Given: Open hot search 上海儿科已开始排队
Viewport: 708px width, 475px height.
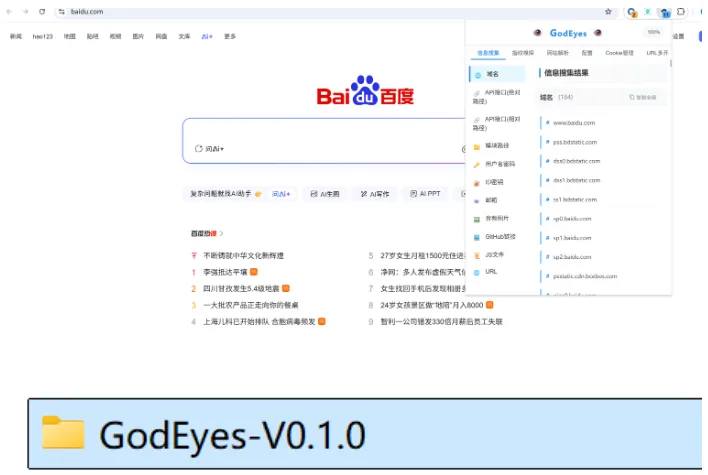Looking at the screenshot, I should click(259, 322).
